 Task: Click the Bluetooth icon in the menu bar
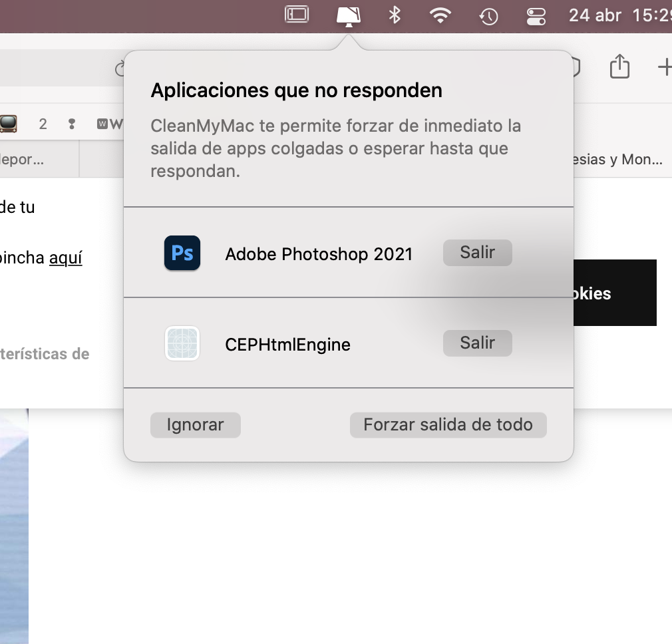coord(395,16)
